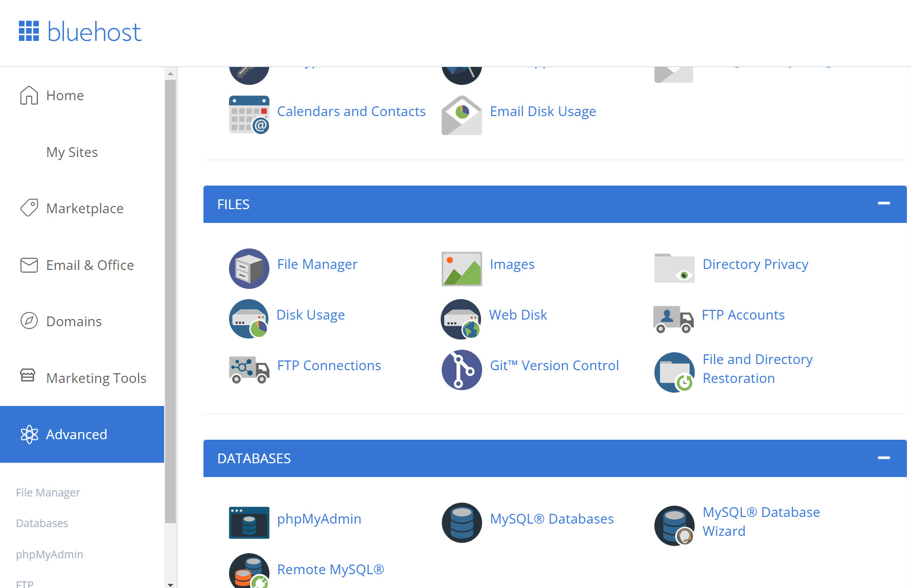911x588 pixels.
Task: Click the sidebar scroll up arrow
Action: click(170, 74)
